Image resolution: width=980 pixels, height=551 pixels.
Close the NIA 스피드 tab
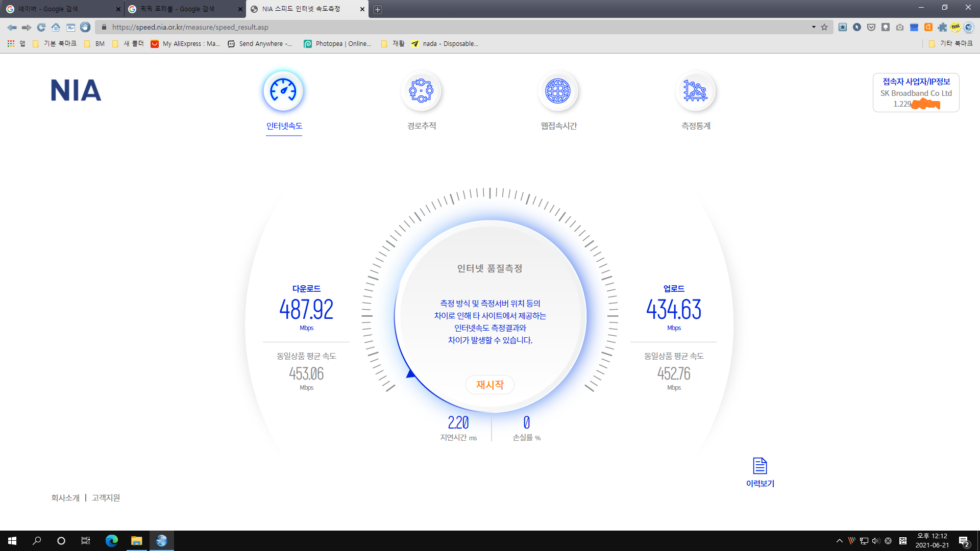pyautogui.click(x=362, y=9)
